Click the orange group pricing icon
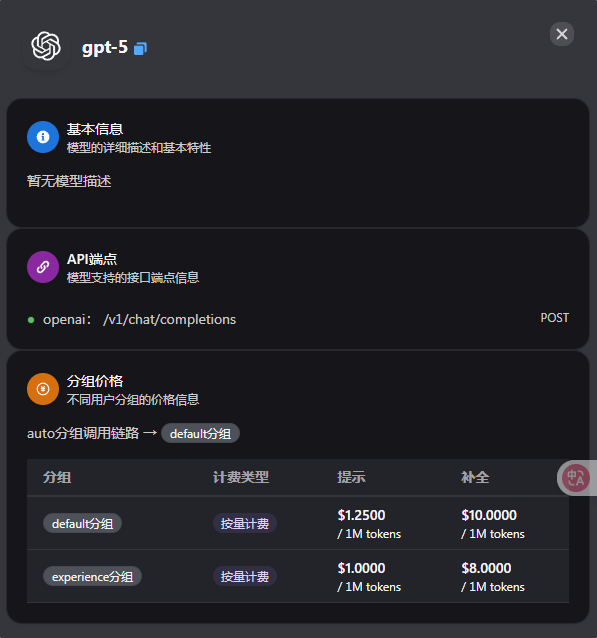The width and height of the screenshot is (597, 638). pos(43,389)
